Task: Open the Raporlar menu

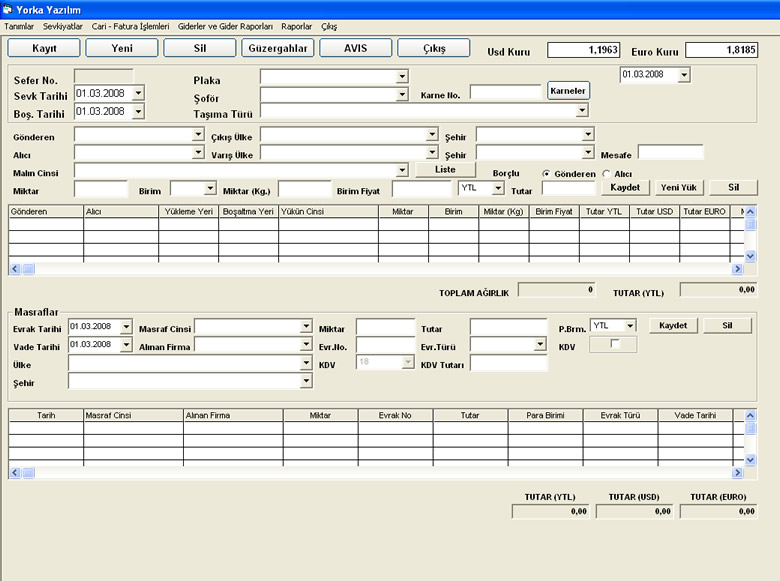Action: (296, 26)
